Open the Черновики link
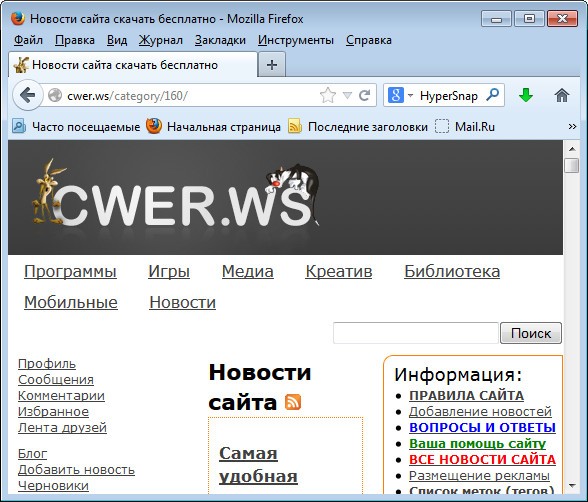This screenshot has width=588, height=502. click(53, 486)
